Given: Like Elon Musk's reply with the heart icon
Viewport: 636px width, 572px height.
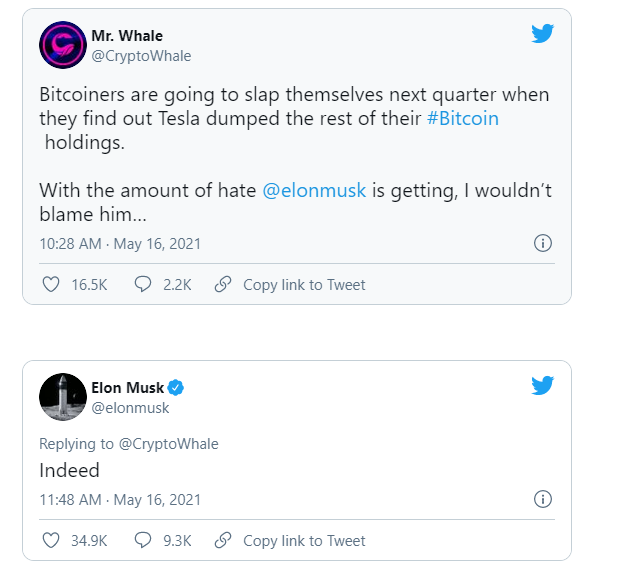Looking at the screenshot, I should click(x=51, y=541).
